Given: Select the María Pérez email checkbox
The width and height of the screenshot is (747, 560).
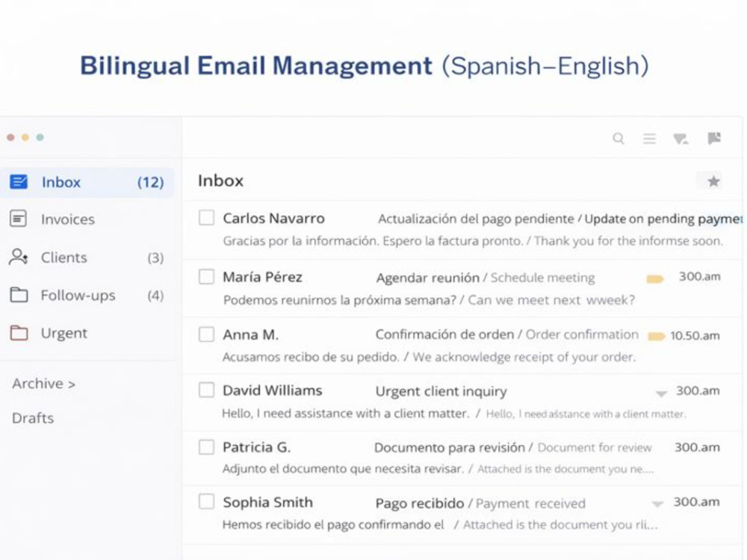Looking at the screenshot, I should click(206, 277).
